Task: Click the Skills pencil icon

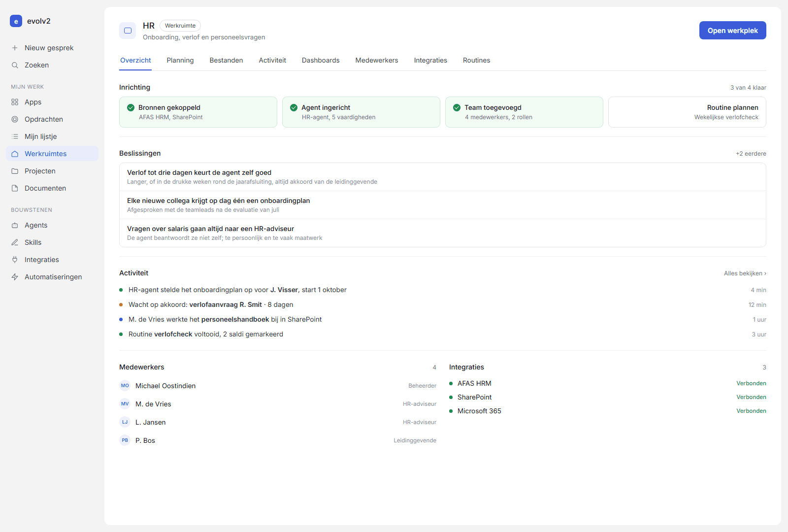Action: (15, 242)
